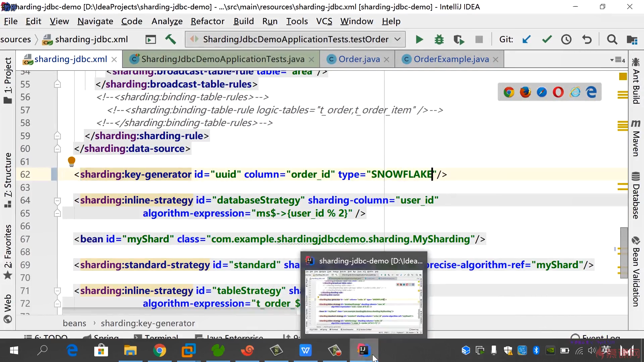The height and width of the screenshot is (362, 644).
Task: Run with Coverage using the shield icon
Action: click(459, 40)
